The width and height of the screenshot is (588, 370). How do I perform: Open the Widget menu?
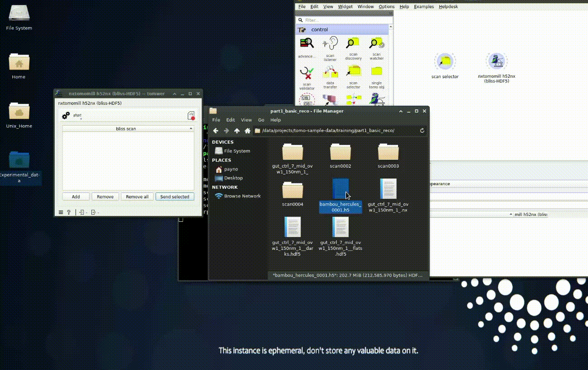point(345,7)
